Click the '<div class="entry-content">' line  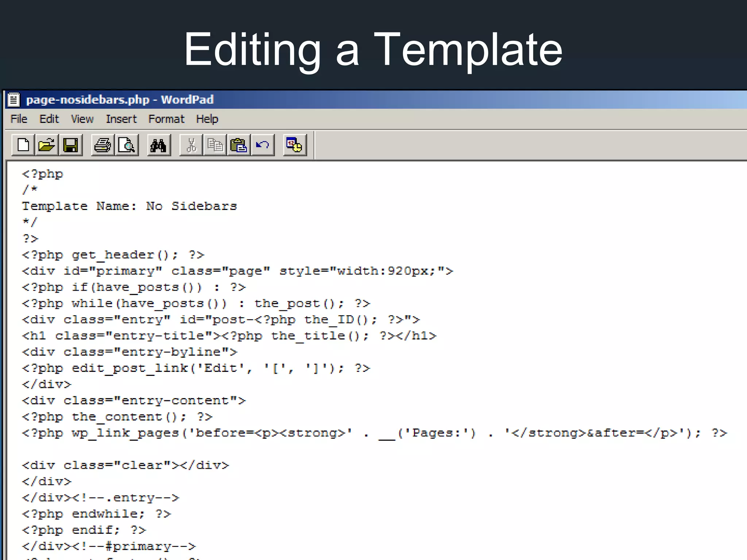click(134, 401)
